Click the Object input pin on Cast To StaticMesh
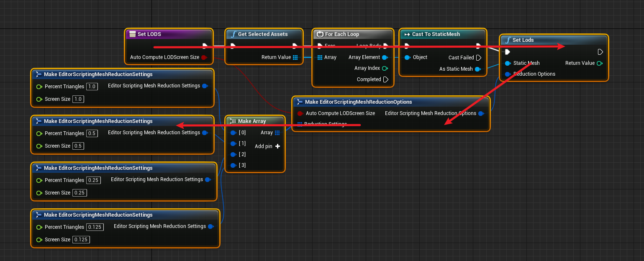The width and height of the screenshot is (644, 261). click(407, 57)
